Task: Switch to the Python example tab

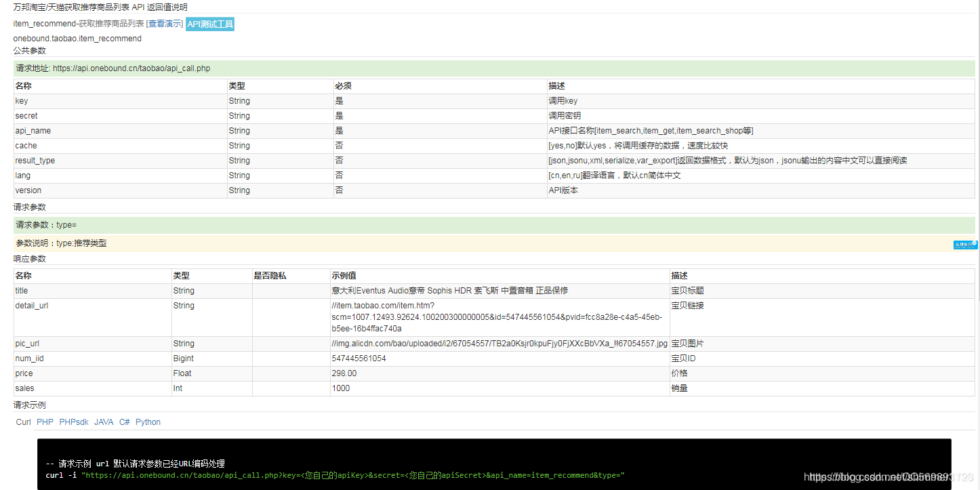Action: pos(148,422)
